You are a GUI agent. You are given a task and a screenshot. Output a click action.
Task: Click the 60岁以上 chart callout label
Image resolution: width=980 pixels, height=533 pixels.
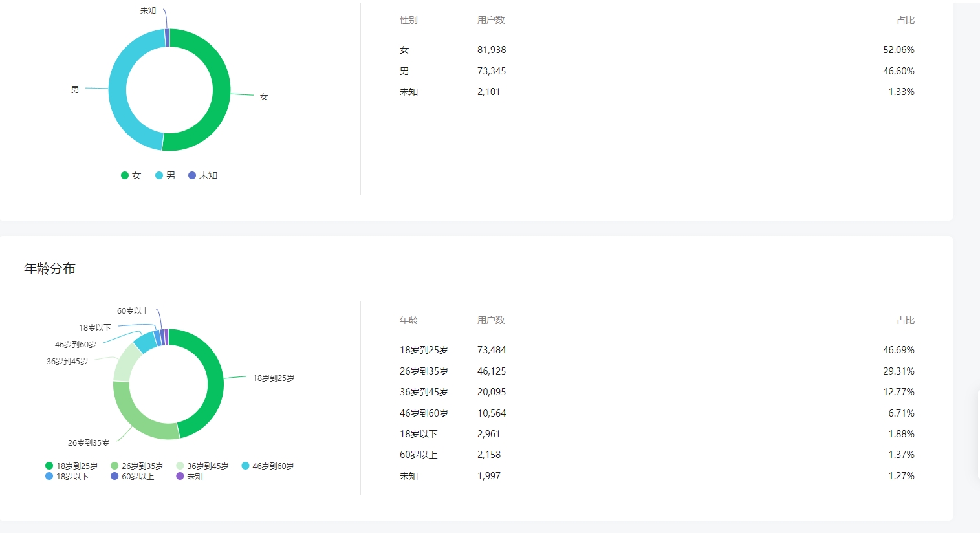[x=133, y=311]
